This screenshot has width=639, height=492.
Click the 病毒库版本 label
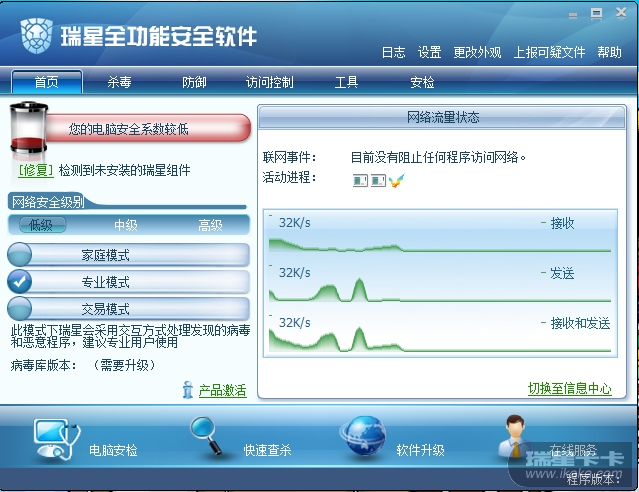(x=44, y=365)
